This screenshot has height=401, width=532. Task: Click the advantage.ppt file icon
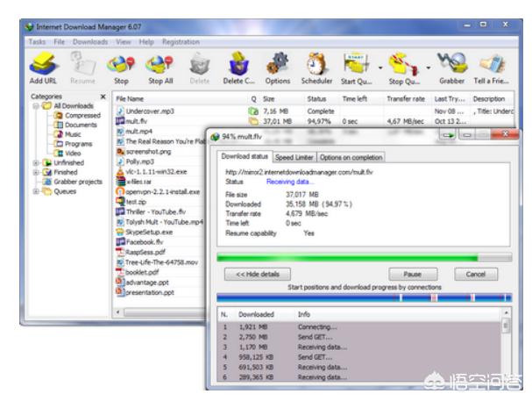tap(120, 282)
